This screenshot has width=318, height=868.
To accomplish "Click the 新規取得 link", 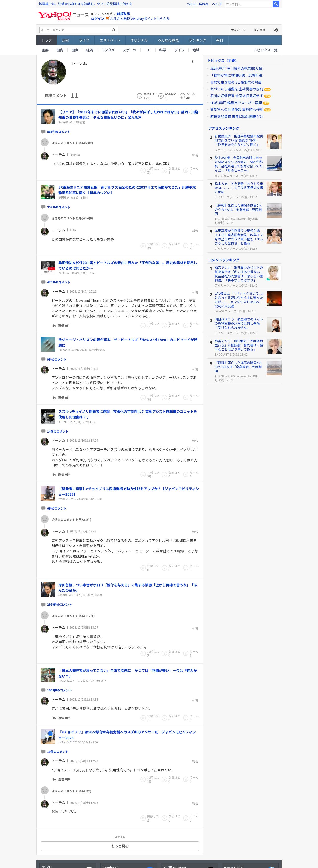I will tap(123, 14).
